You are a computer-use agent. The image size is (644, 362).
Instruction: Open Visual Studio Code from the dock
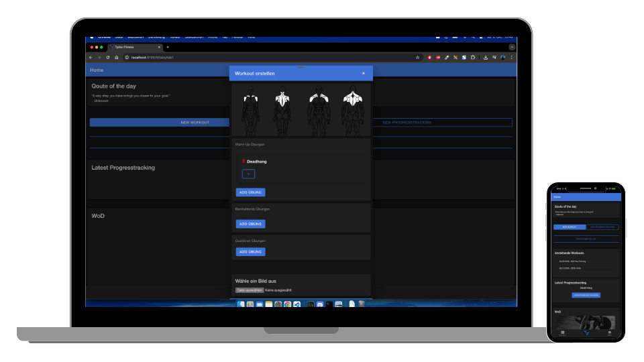click(x=297, y=304)
